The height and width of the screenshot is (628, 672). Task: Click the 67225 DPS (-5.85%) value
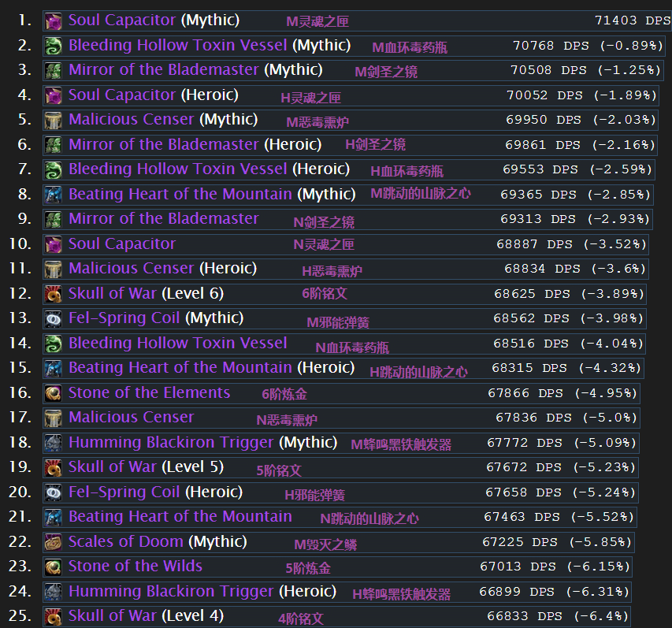[557, 543]
